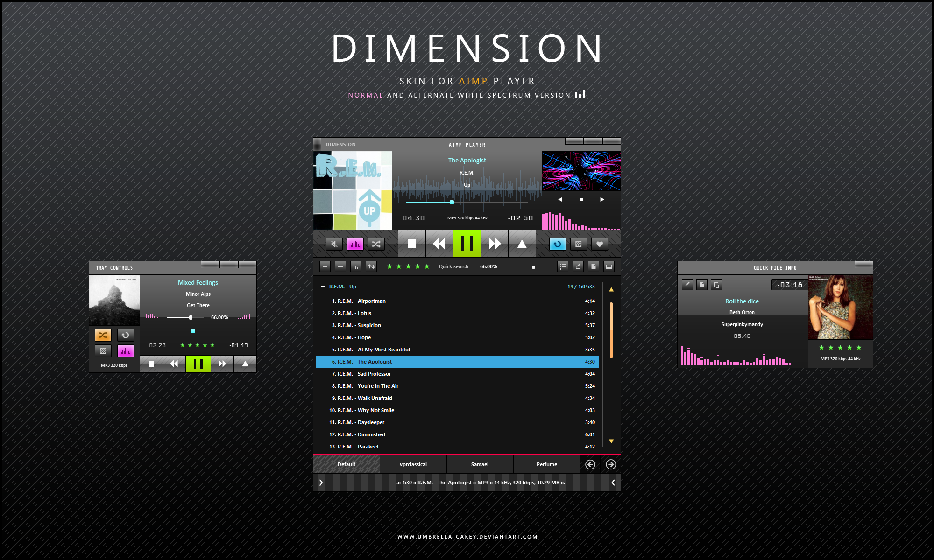Image resolution: width=934 pixels, height=560 pixels.
Task: Toggle pink equalizer button in main player
Action: [x=355, y=244]
